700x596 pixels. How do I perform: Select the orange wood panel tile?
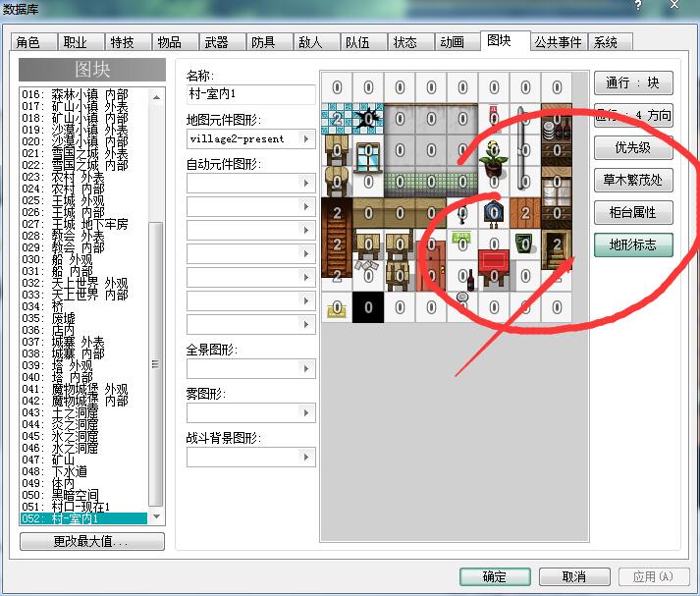[x=525, y=213]
